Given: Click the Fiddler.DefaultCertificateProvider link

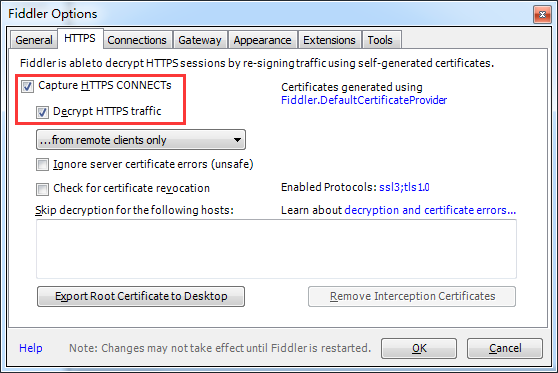Looking at the screenshot, I should pos(364,100).
